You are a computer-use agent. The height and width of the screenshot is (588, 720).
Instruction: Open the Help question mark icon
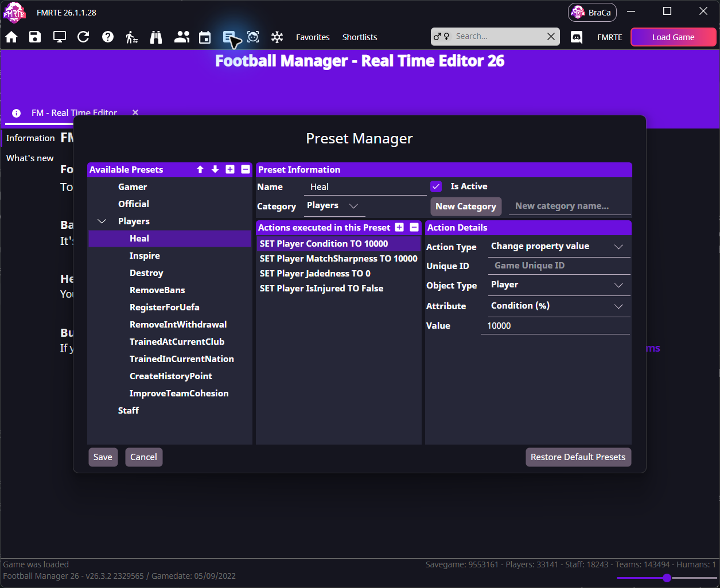point(108,37)
